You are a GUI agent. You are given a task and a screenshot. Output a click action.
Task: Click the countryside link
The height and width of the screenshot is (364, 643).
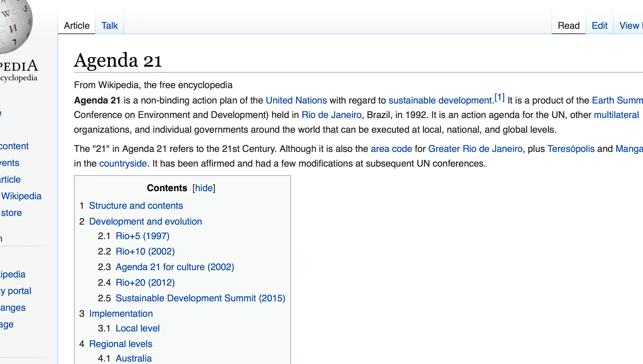[123, 163]
